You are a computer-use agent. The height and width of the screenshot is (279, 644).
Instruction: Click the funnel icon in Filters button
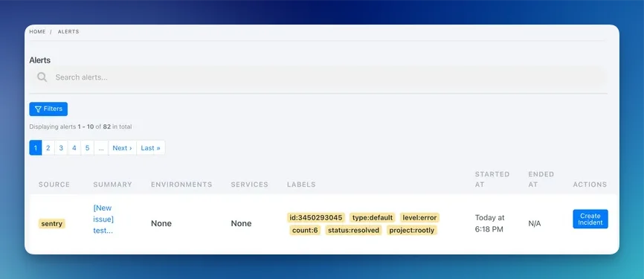pos(38,109)
